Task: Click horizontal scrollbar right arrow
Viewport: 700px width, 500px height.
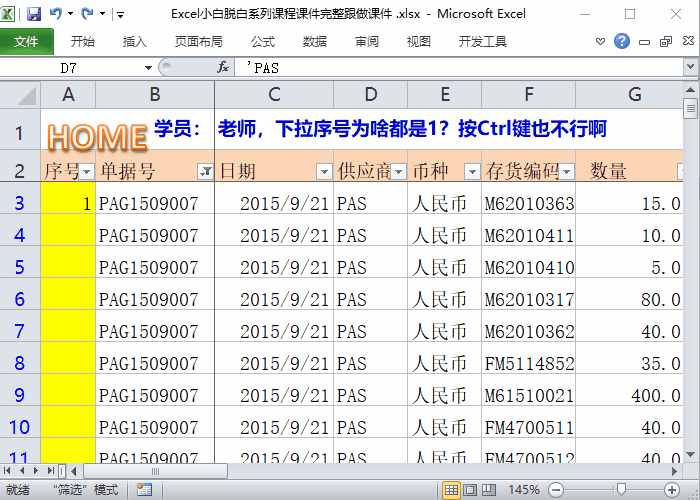Action: tap(674, 471)
